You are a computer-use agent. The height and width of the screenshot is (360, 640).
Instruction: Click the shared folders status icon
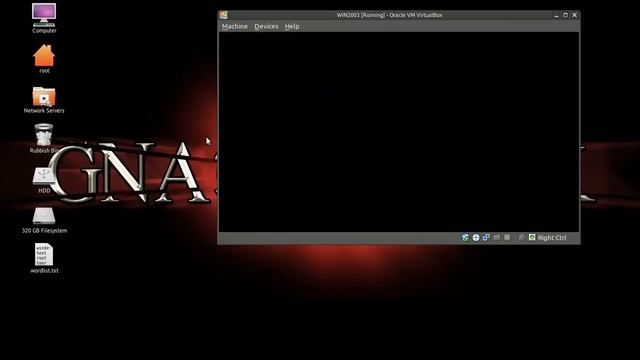(x=507, y=237)
